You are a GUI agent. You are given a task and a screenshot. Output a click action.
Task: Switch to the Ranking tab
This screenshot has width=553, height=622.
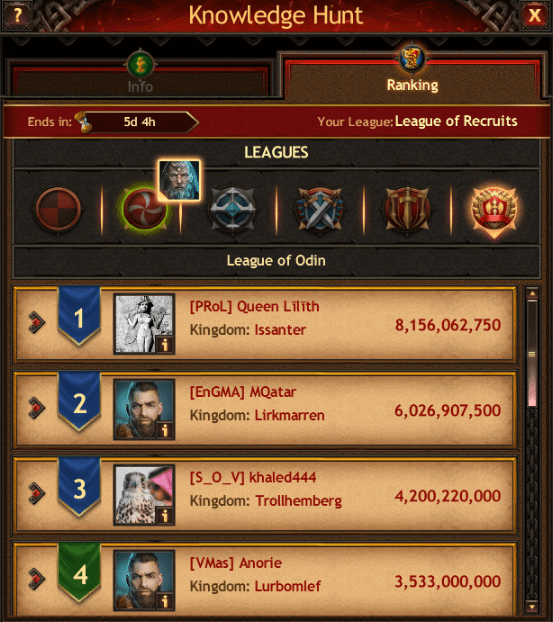click(412, 79)
